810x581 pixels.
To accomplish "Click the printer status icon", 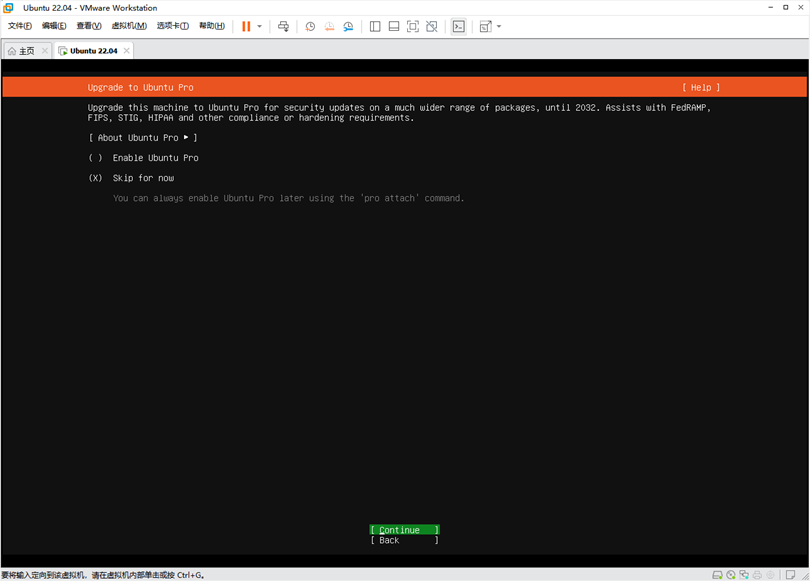I will tap(757, 575).
